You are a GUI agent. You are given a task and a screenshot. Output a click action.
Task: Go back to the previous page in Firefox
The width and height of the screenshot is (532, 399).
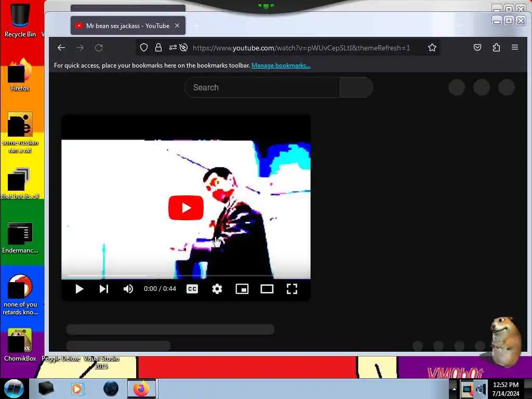[61, 48]
